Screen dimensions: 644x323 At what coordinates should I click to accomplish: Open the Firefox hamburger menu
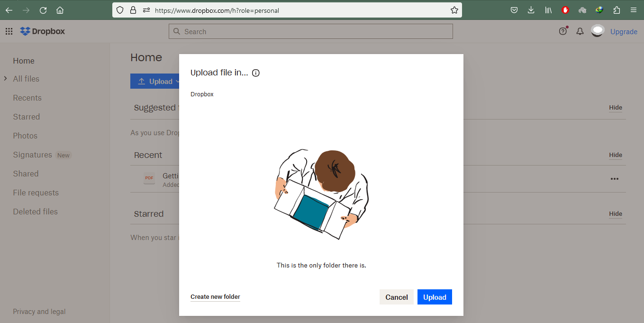point(634,10)
